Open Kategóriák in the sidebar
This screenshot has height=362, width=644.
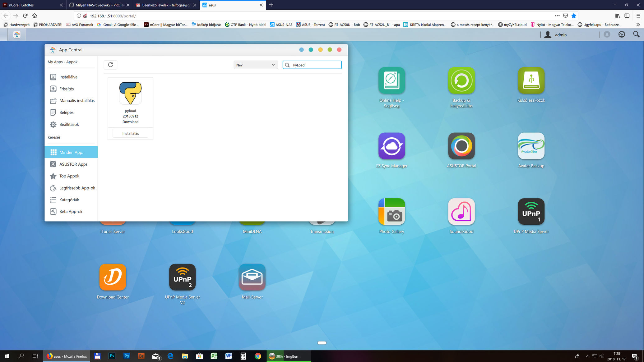(69, 200)
